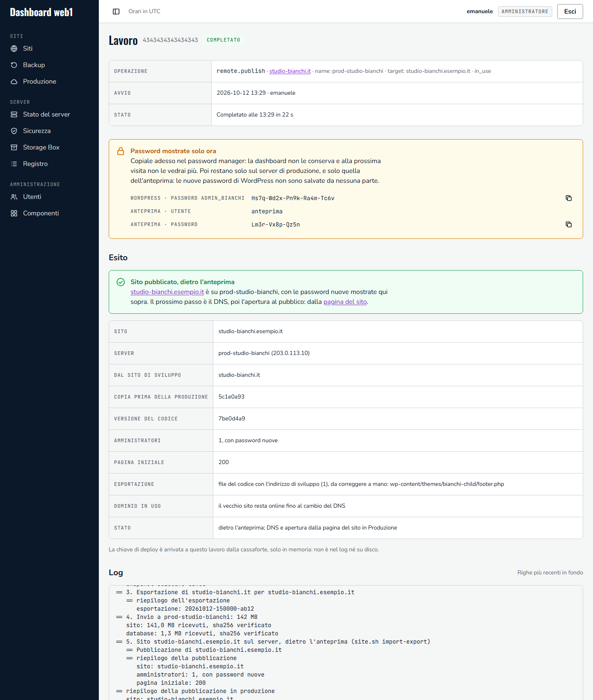Click the Utenti people icon
This screenshot has width=593, height=700.
pyautogui.click(x=14, y=197)
